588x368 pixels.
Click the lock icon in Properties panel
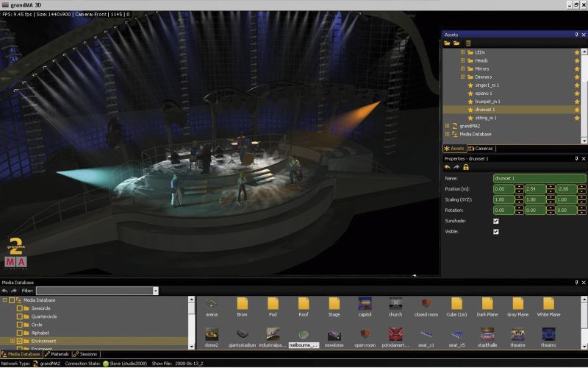466,167
